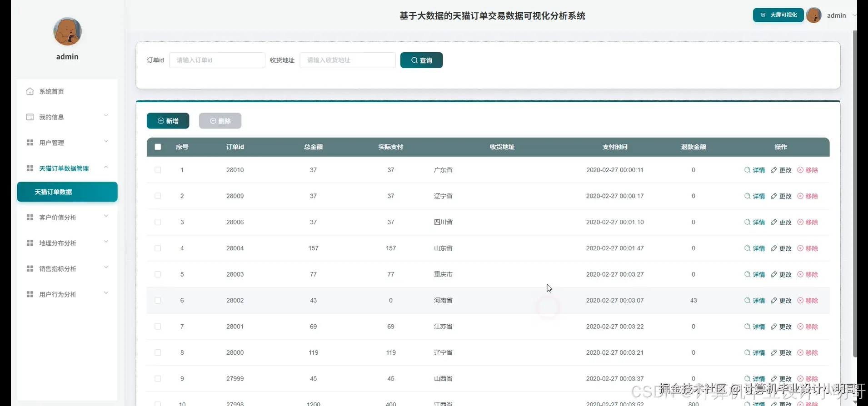The height and width of the screenshot is (406, 868).
Task: Open 详情 for order 28009
Action: (755, 196)
